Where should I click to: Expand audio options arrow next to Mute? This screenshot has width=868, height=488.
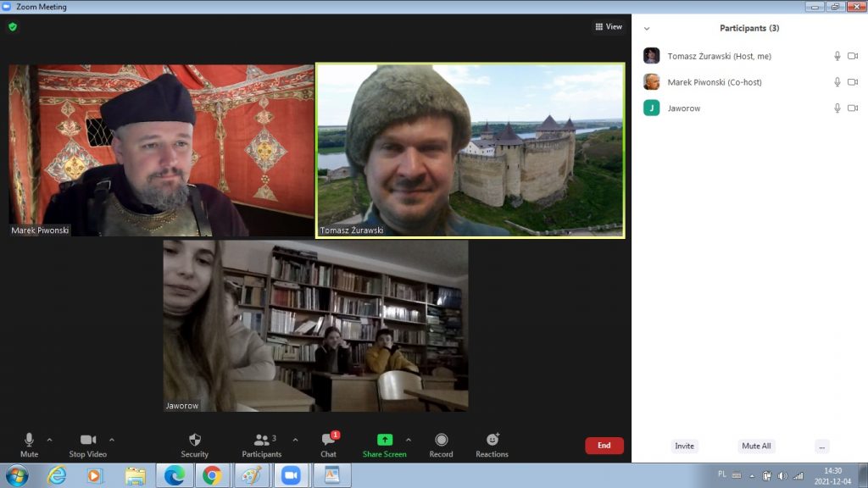tap(49, 440)
